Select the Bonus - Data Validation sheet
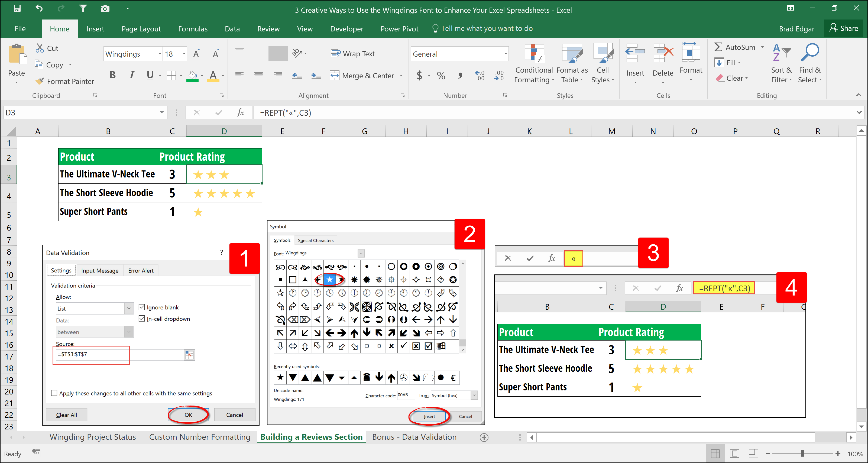 414,437
